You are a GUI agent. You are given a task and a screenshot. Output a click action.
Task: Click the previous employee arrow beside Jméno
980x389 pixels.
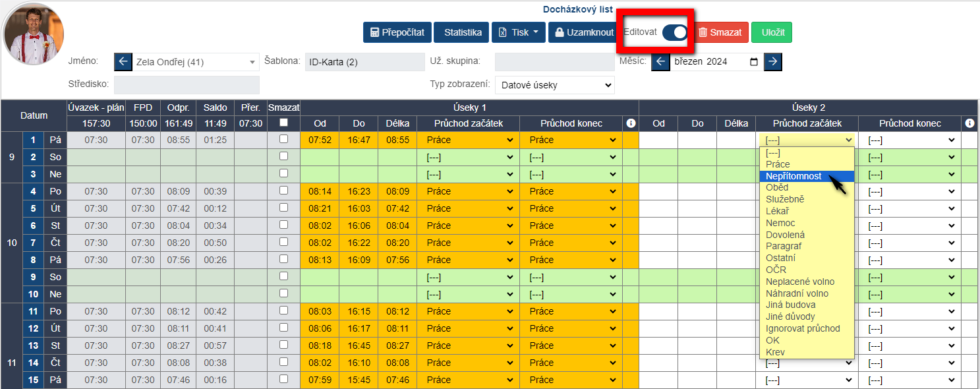coord(123,62)
